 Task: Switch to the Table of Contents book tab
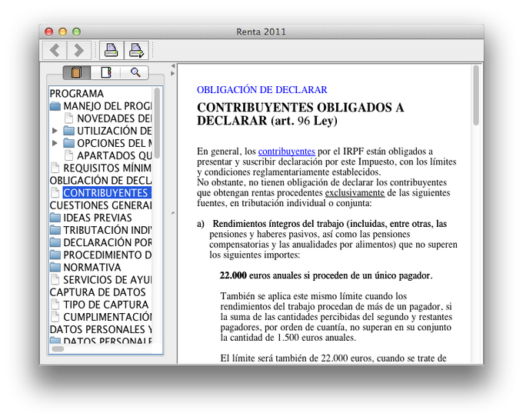click(x=76, y=72)
